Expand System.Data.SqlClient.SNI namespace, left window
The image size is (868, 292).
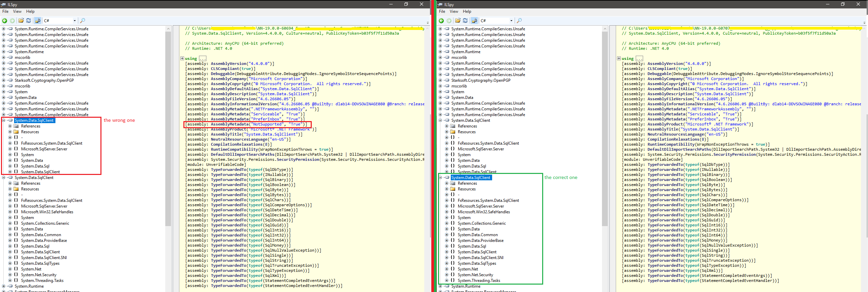click(x=10, y=258)
